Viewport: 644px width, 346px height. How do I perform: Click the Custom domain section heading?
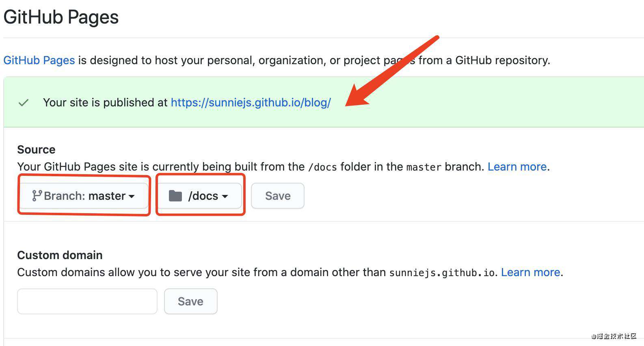pyautogui.click(x=60, y=255)
